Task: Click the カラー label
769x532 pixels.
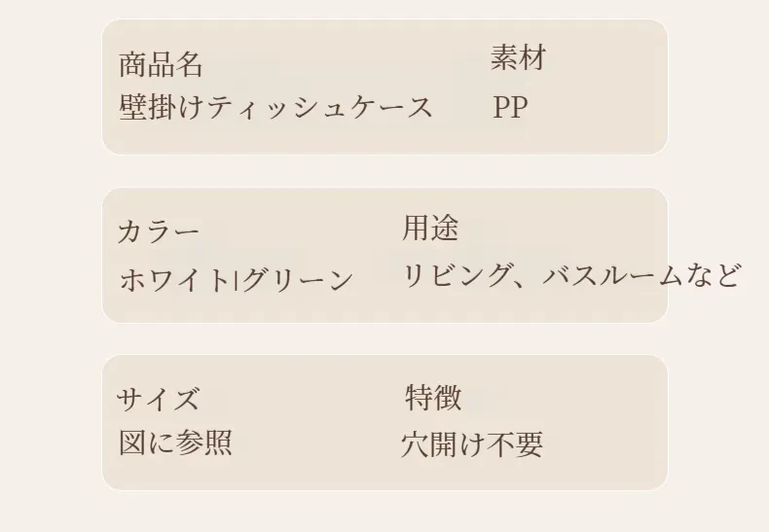Action: [159, 231]
